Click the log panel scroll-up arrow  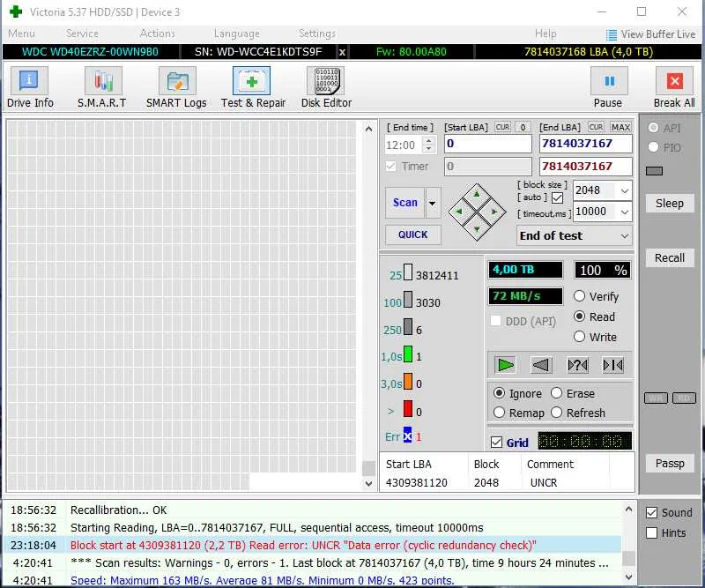(628, 510)
